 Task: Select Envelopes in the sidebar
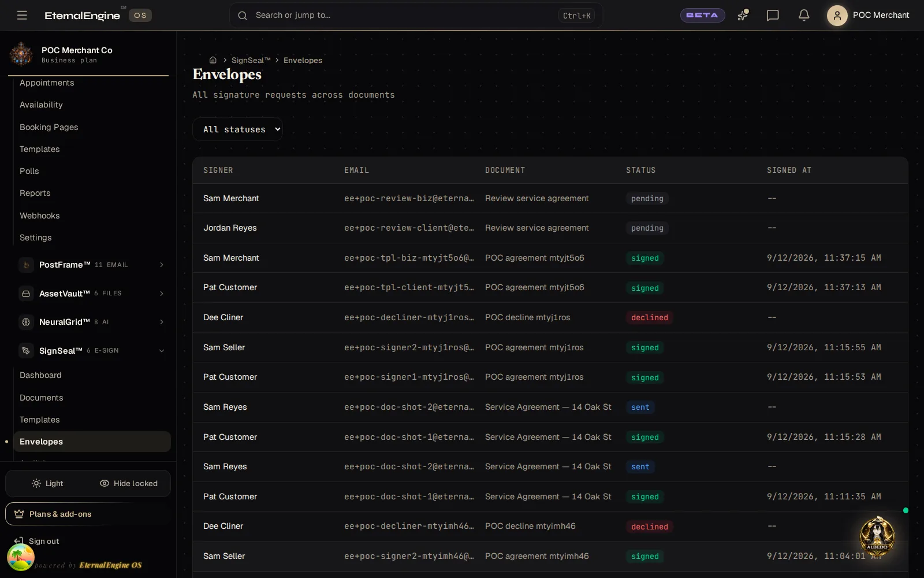point(92,442)
